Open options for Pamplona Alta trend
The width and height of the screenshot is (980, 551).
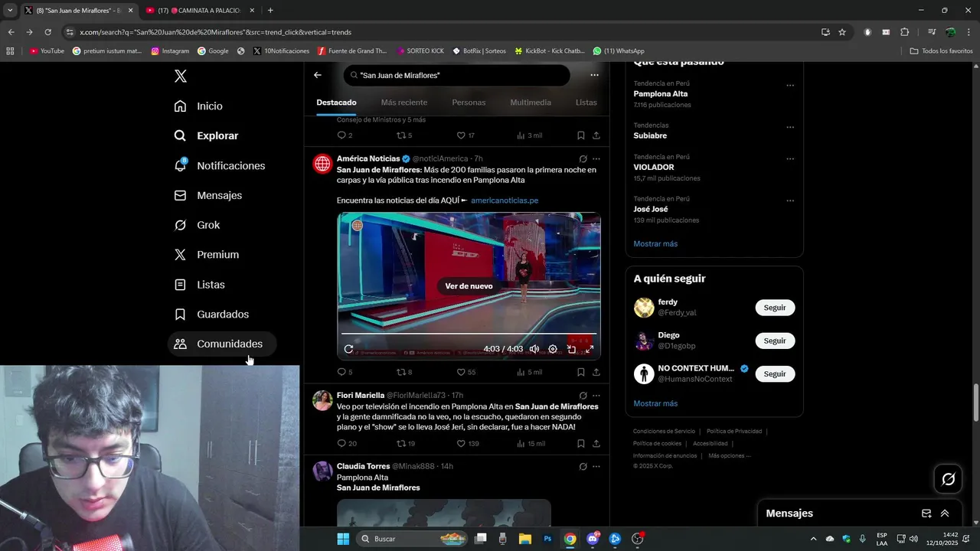(x=790, y=86)
